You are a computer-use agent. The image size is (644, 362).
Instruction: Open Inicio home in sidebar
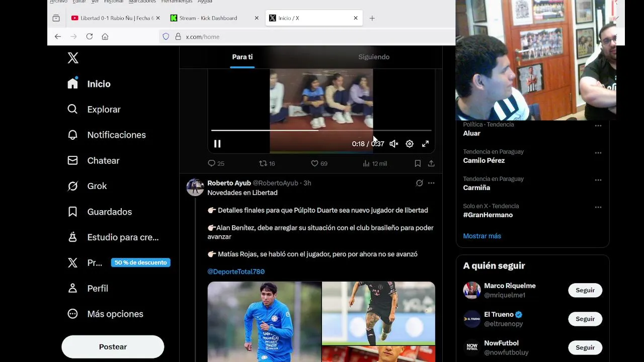point(89,83)
